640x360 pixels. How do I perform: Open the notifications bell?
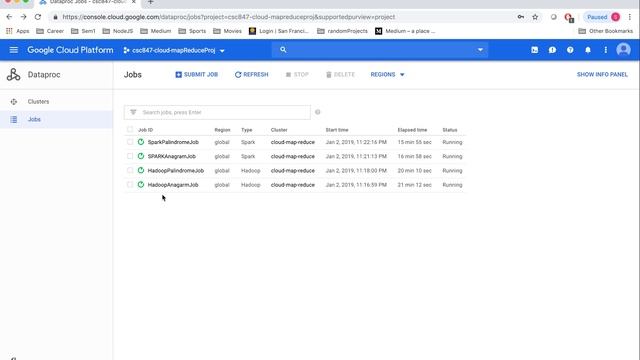tap(588, 50)
